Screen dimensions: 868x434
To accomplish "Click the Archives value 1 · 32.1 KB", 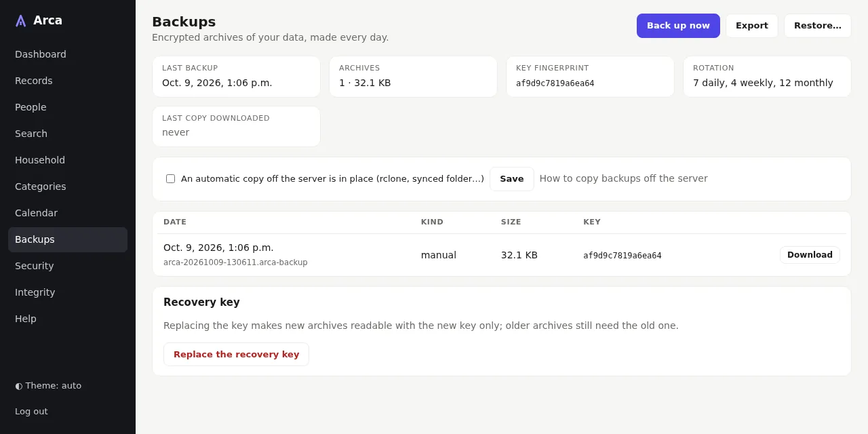I will coord(365,83).
